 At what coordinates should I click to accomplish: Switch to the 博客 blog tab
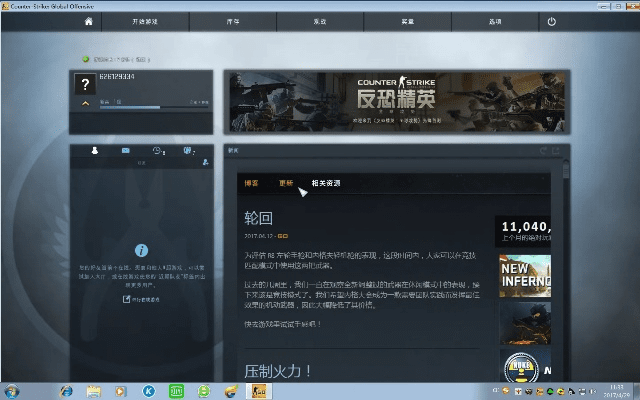[251, 183]
